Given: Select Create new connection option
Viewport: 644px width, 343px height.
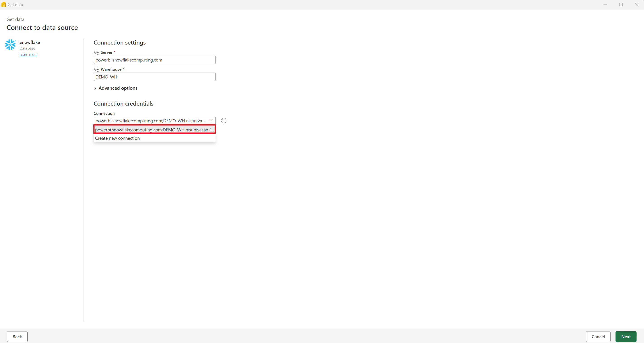Looking at the screenshot, I should (x=117, y=138).
